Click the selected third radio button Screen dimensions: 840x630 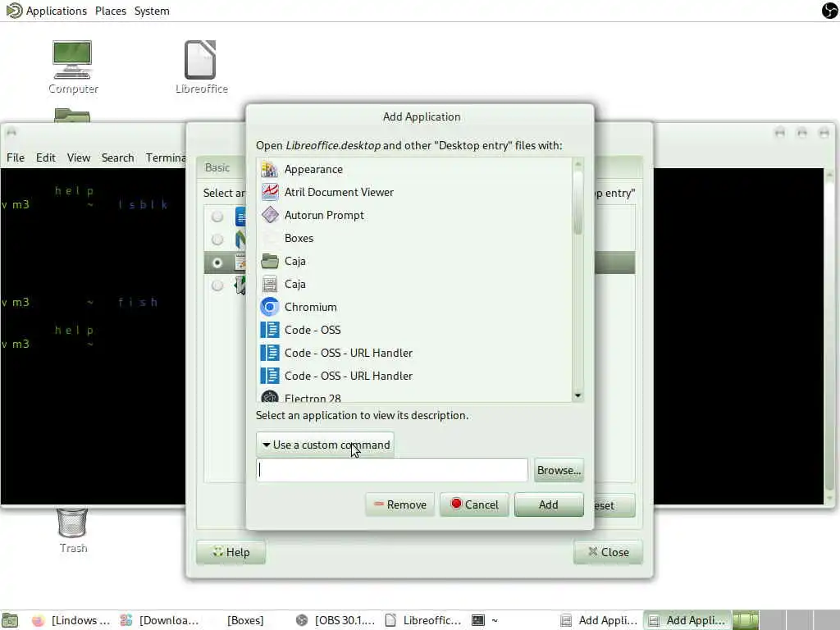[x=217, y=262]
